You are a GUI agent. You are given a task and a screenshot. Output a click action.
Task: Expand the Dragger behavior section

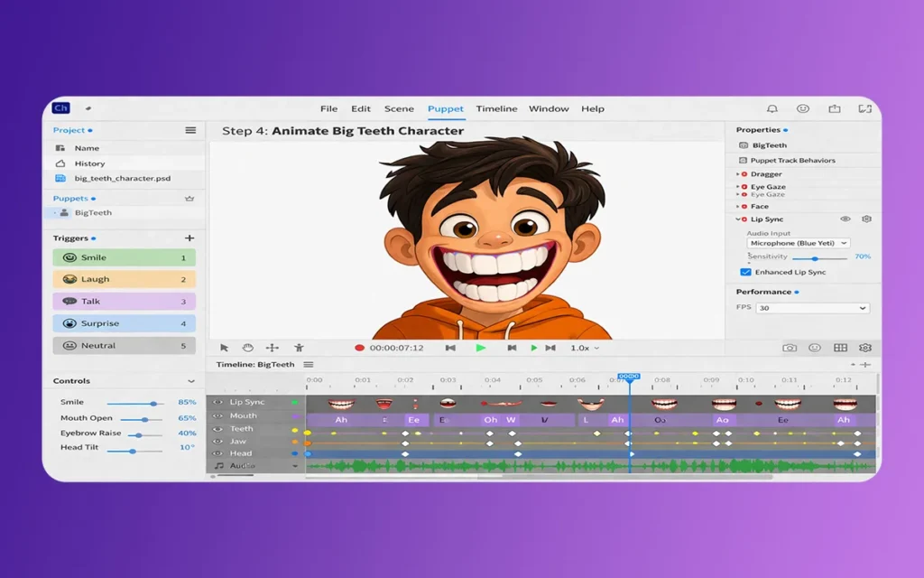tap(738, 174)
